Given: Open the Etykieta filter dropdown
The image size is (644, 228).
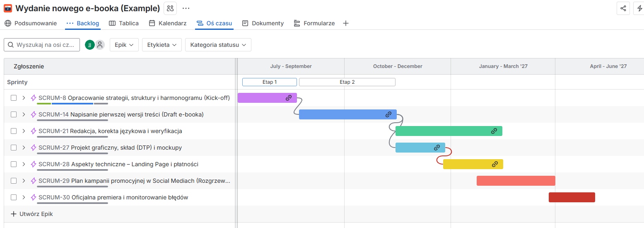Looking at the screenshot, I should tap(162, 45).
